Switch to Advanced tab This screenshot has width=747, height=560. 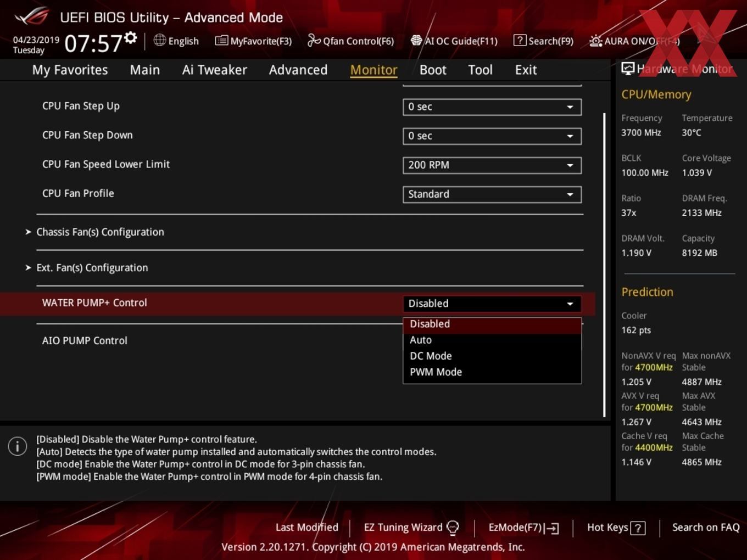[298, 70]
